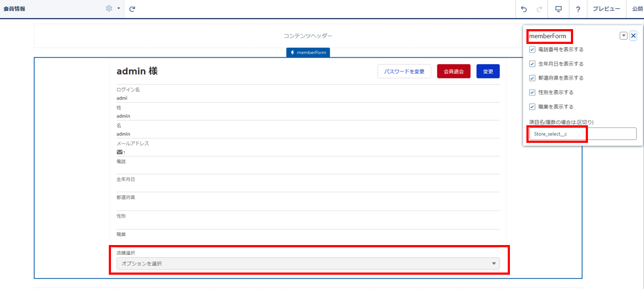Click the 項目名 Store_select__c input field
644x289 pixels.
pos(582,134)
